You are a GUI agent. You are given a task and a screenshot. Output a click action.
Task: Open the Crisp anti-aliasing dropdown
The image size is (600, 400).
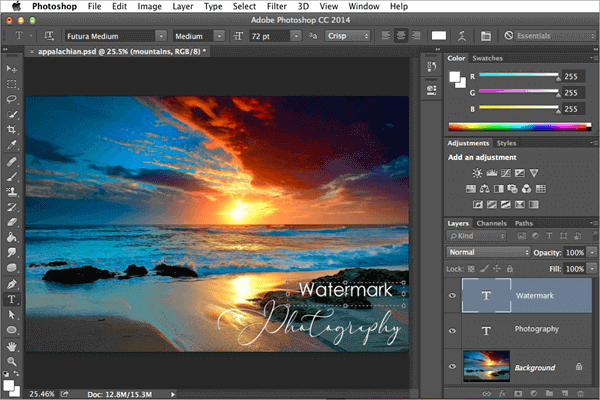pyautogui.click(x=347, y=36)
